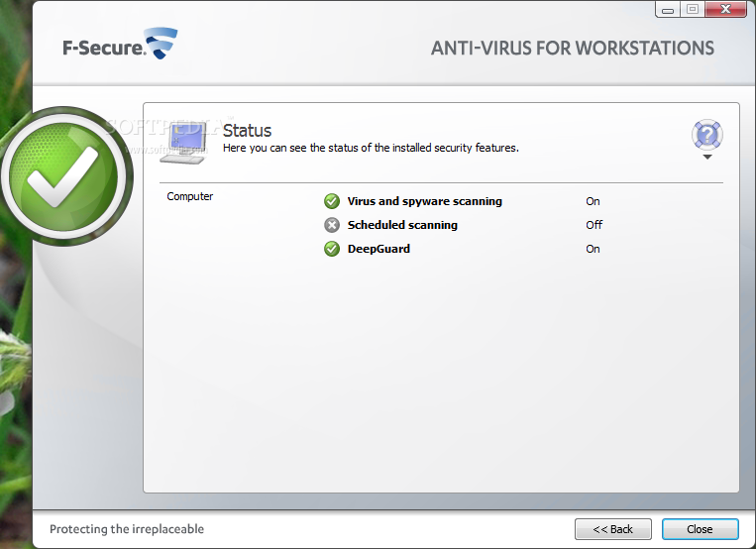Click grey X icon beside Scheduled scanning
The image size is (756, 549).
point(332,225)
